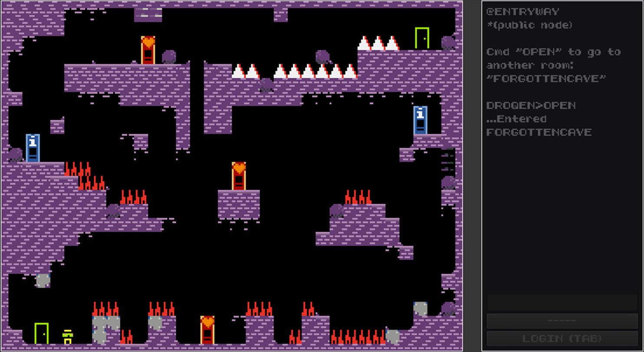This screenshot has height=352, width=644.
Task: Click the red spikes on right stepped platform
Action: click(358, 197)
